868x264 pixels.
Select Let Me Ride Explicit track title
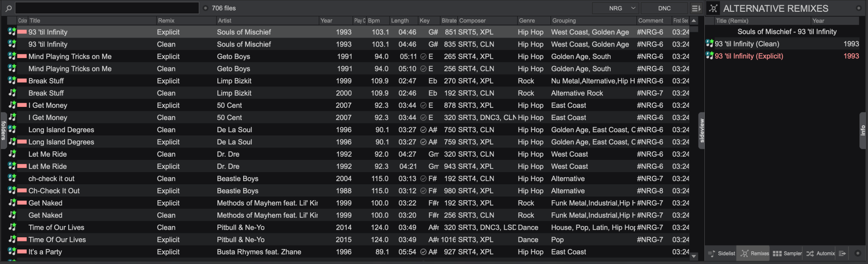pos(47,166)
